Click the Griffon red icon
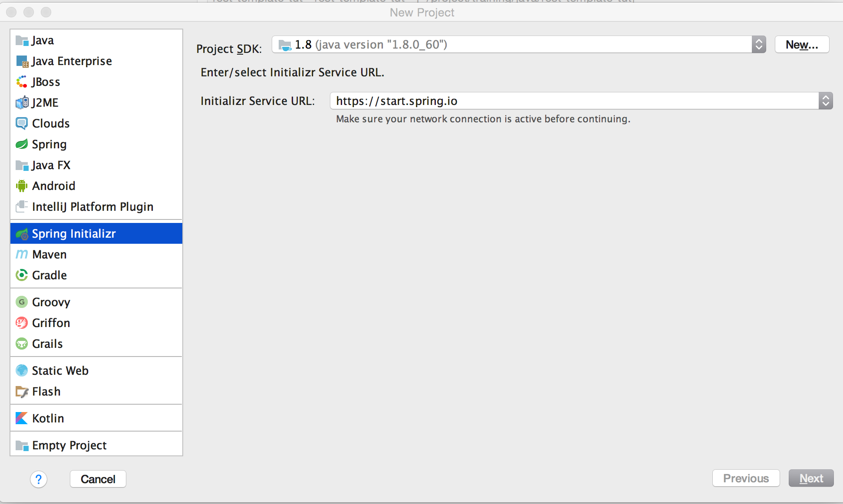Screen dimensions: 843x504 pyautogui.click(x=22, y=323)
